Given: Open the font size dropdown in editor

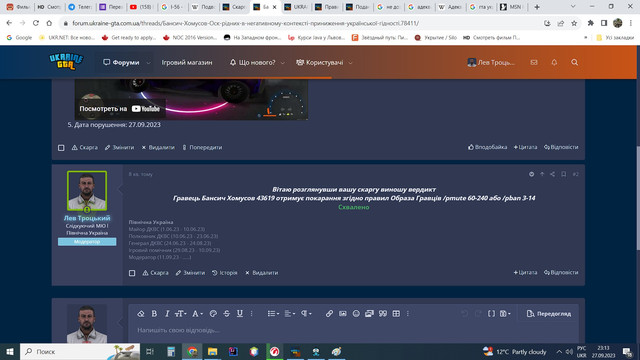Looking at the screenshot, I should pos(180,313).
